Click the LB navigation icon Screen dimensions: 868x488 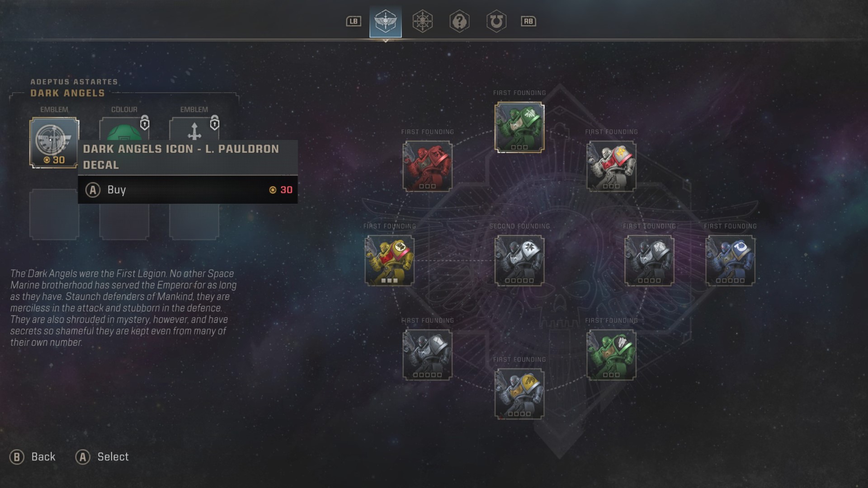click(x=354, y=20)
